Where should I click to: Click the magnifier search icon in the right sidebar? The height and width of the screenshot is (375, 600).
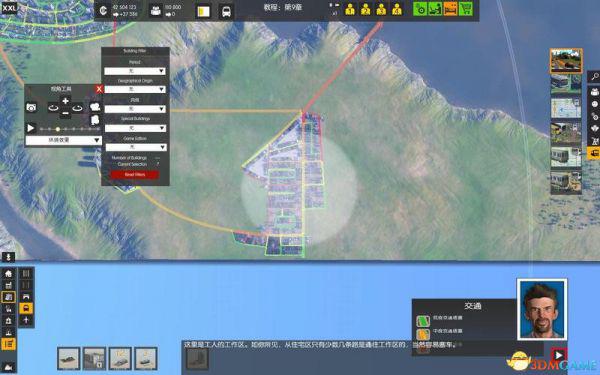594,77
